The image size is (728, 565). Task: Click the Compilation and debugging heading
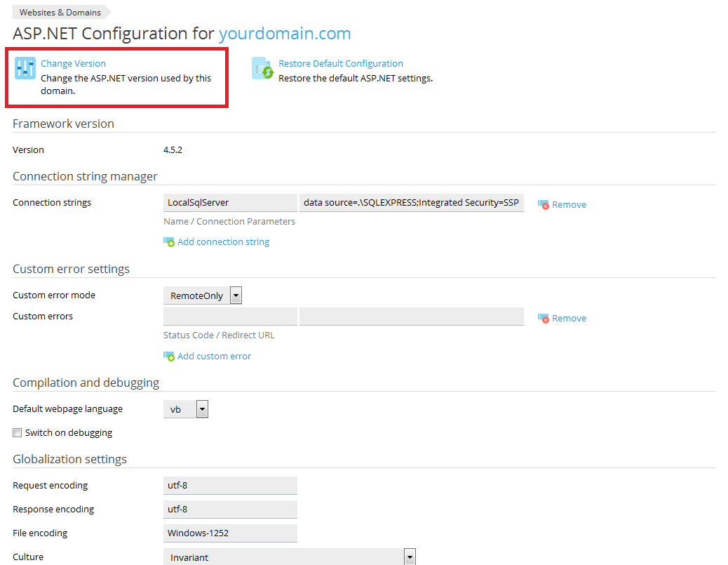click(86, 383)
